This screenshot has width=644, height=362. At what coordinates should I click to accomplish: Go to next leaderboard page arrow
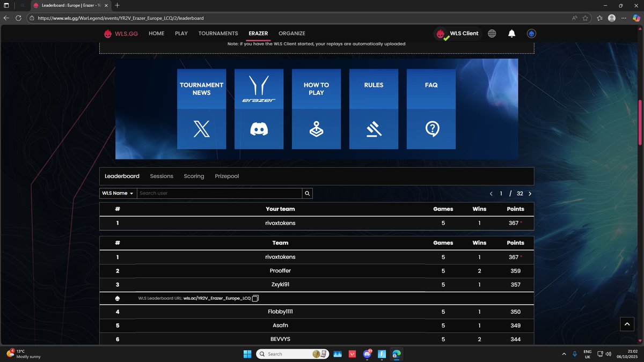coord(530,194)
